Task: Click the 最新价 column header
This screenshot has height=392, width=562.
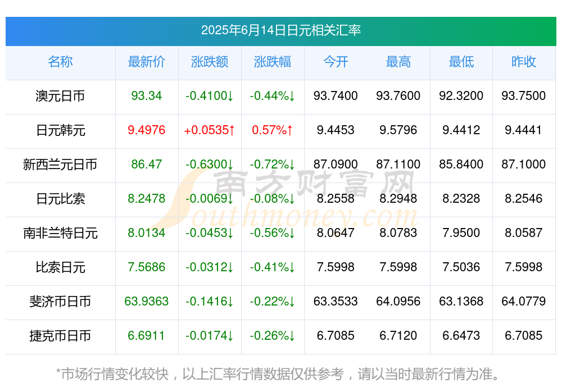Action: (x=147, y=62)
